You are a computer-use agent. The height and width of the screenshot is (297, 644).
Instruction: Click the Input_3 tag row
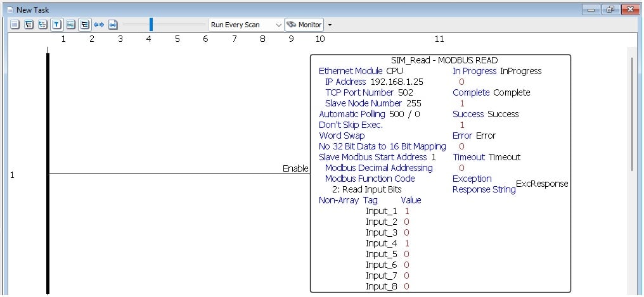pyautogui.click(x=387, y=232)
